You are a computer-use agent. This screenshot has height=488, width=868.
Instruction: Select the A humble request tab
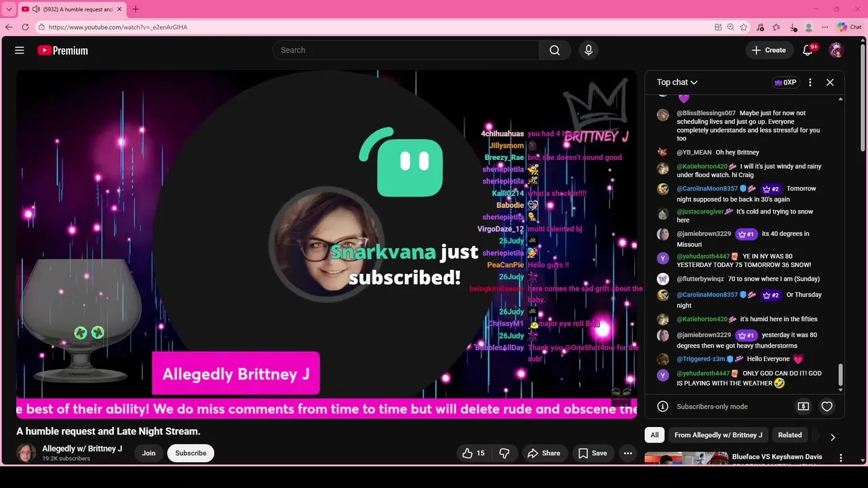tap(71, 9)
